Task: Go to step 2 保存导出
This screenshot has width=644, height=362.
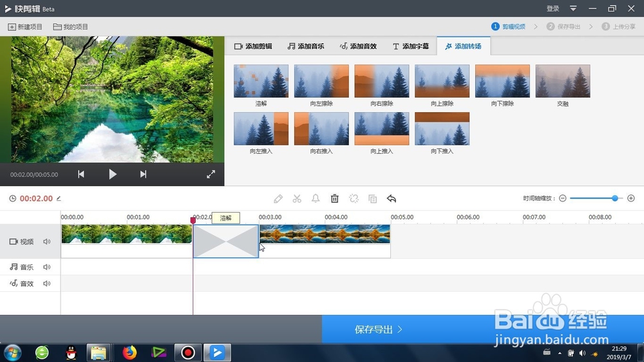Action: coord(563,26)
